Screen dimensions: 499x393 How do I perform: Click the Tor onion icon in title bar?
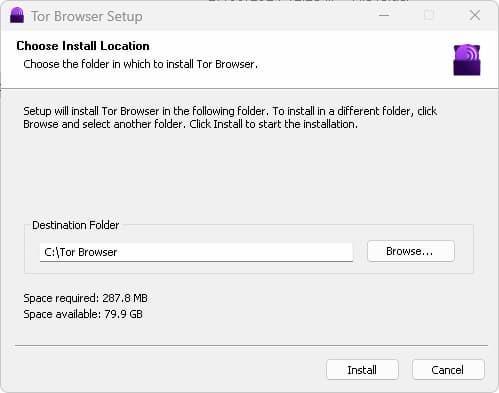click(x=17, y=15)
